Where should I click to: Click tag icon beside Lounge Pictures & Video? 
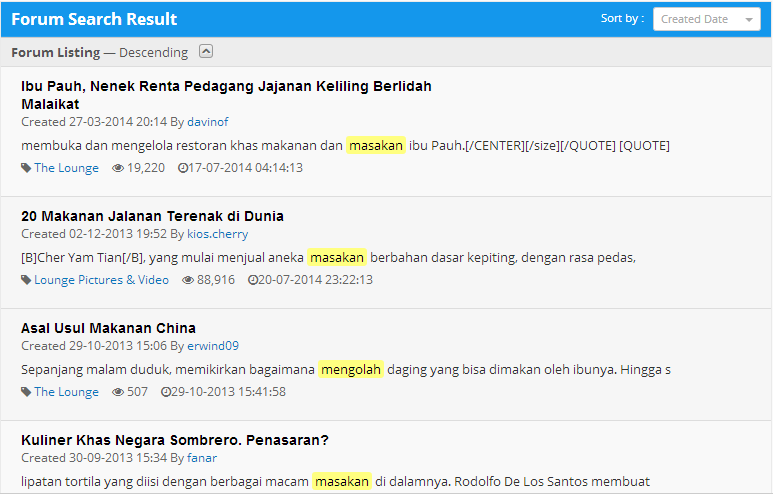[26, 280]
